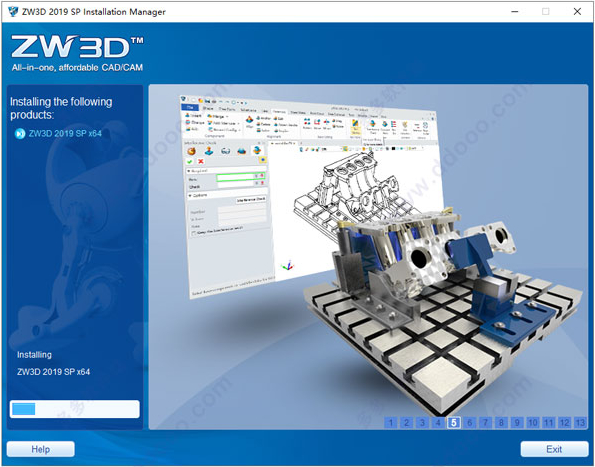Select slide indicator 8
Image resolution: width=595 pixels, height=467 pixels.
point(501,423)
